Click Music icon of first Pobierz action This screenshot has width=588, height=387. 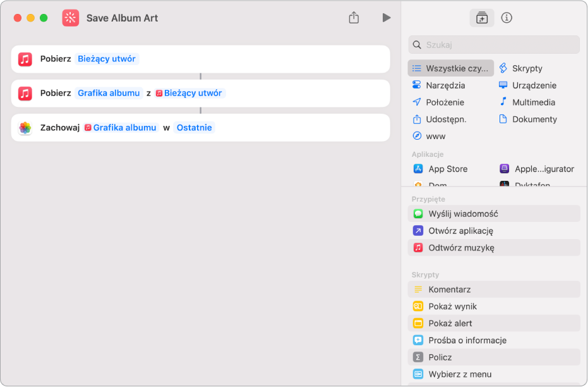click(x=25, y=59)
